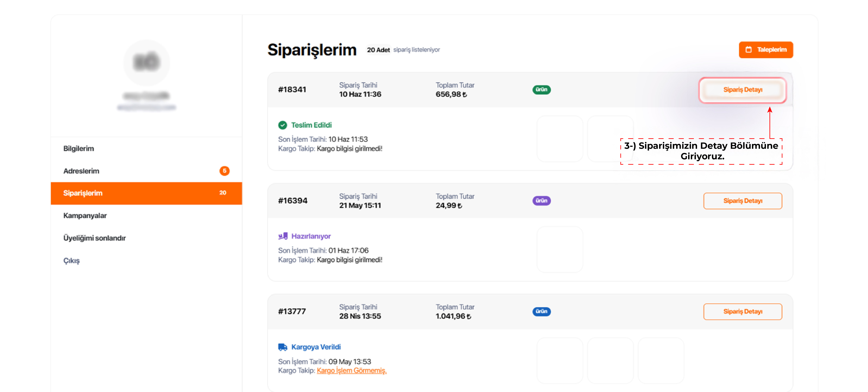
Task: Click the Teslim Edildi status text
Action: (311, 125)
